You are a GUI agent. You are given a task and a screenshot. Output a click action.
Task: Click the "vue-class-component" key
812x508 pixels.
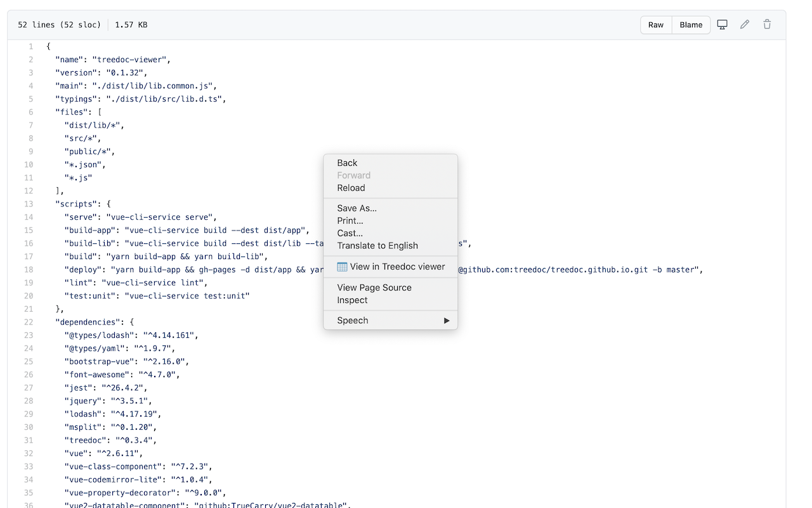(112, 466)
